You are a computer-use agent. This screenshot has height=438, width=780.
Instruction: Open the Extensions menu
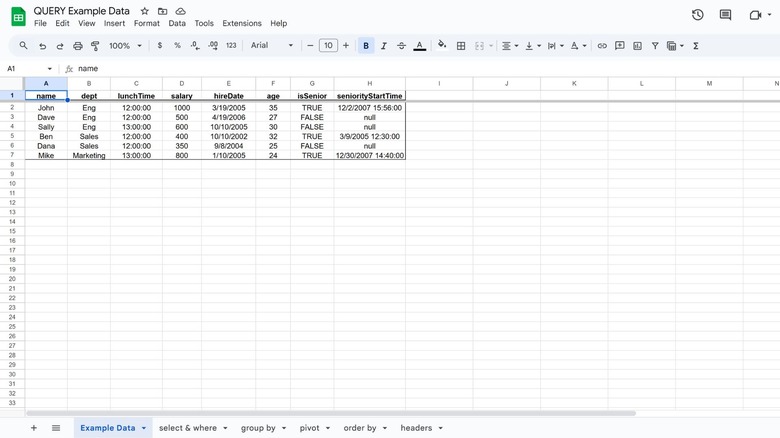tap(242, 23)
